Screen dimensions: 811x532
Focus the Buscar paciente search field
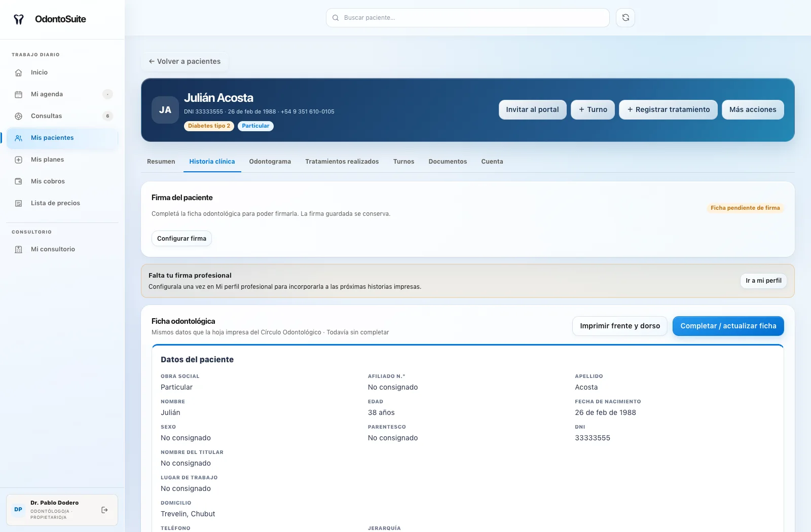[x=468, y=18]
